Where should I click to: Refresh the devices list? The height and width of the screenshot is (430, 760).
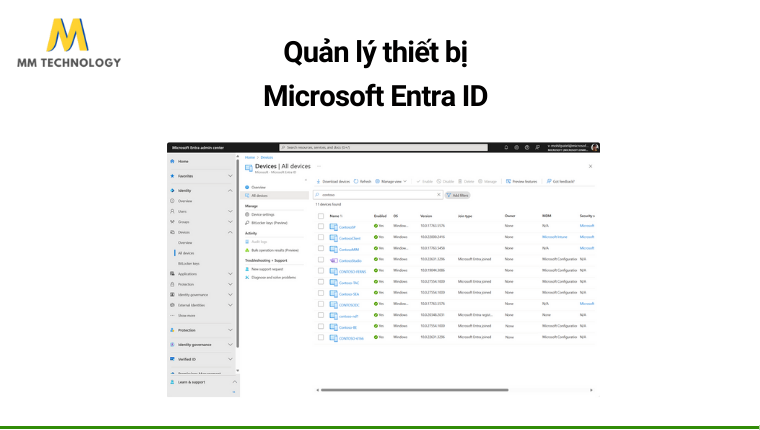[x=362, y=181]
